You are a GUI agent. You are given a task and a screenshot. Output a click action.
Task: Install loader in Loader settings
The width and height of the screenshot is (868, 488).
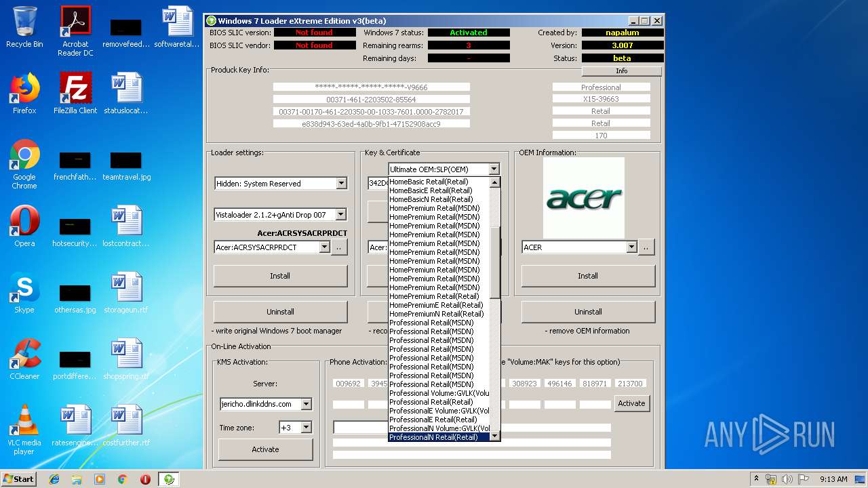click(x=280, y=276)
